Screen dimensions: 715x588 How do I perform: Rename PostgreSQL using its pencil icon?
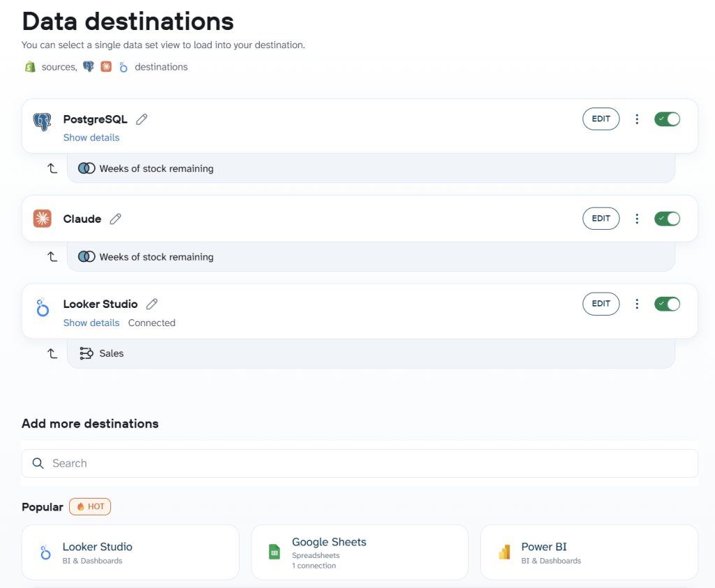point(142,119)
